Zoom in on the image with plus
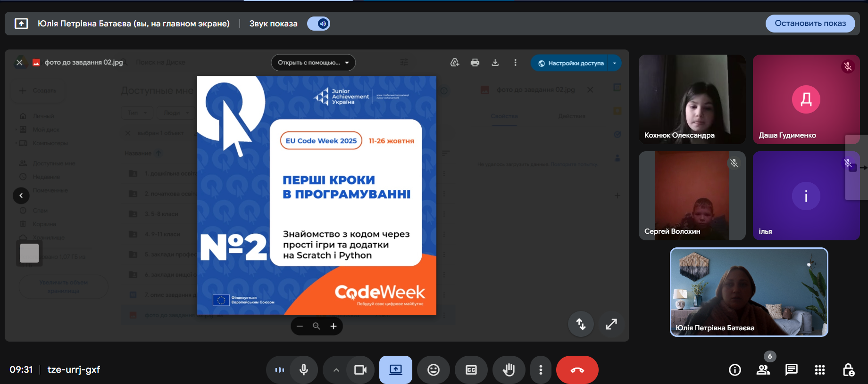868x384 pixels. click(x=334, y=326)
